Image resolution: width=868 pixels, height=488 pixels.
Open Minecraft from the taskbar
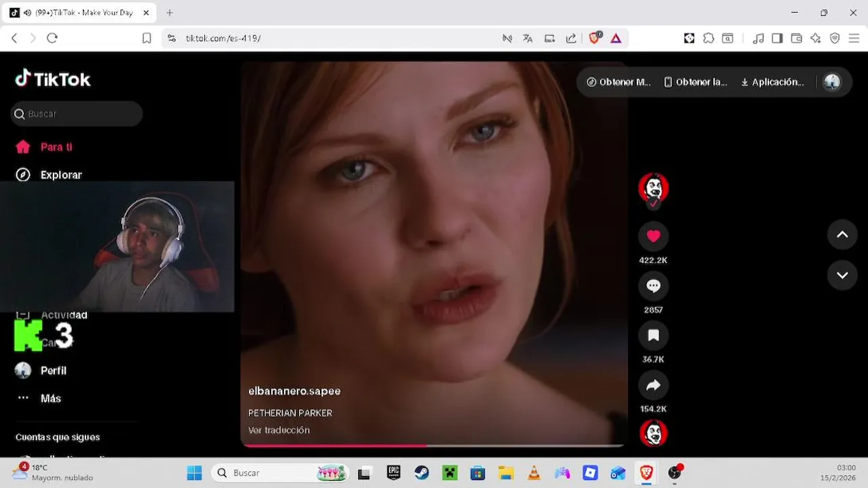(x=450, y=472)
